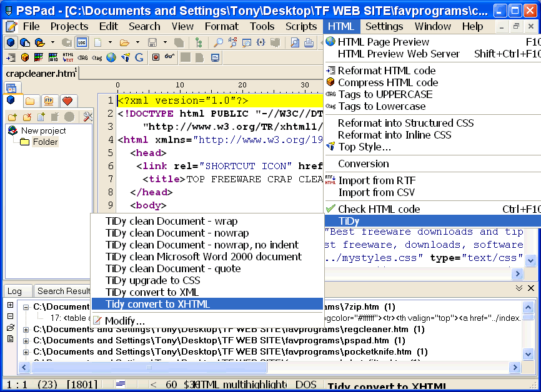Screen dimensions: 541x392
Task: Click the open results icon in log panel
Action: tap(11, 327)
